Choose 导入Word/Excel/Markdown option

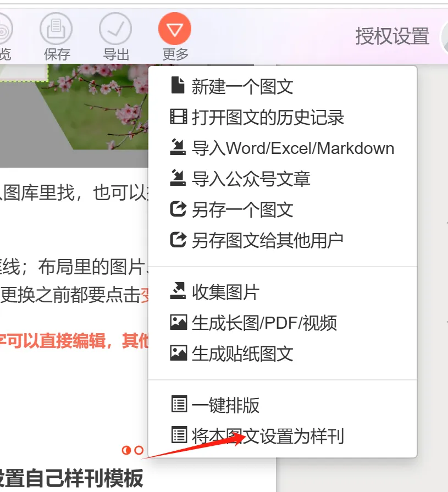pyautogui.click(x=283, y=148)
